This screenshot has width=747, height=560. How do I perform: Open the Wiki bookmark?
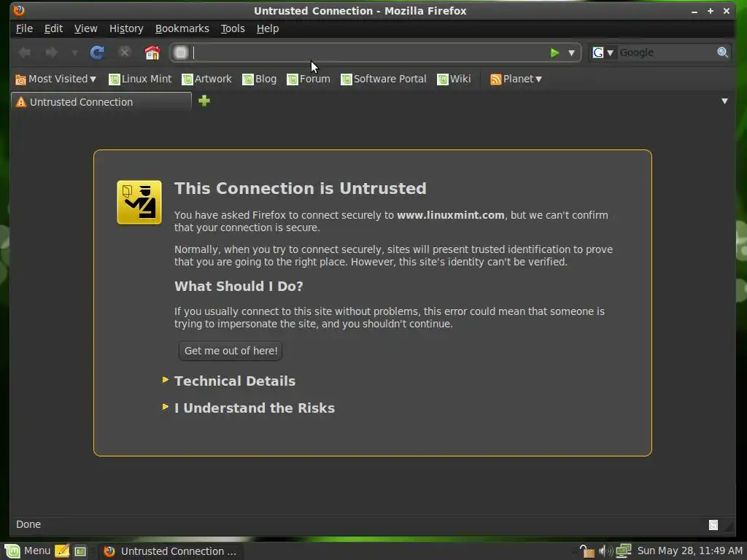pyautogui.click(x=454, y=79)
